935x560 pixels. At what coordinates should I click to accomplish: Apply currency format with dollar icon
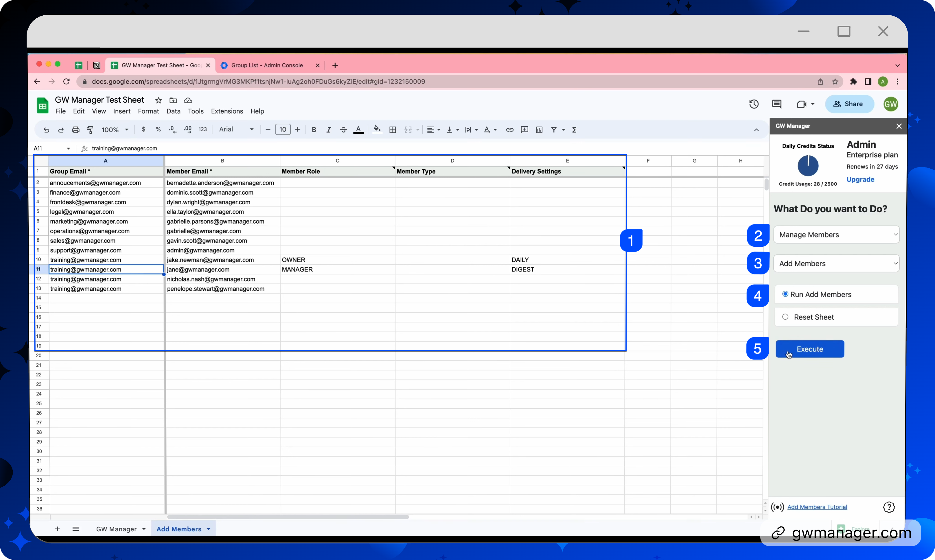[x=143, y=129]
